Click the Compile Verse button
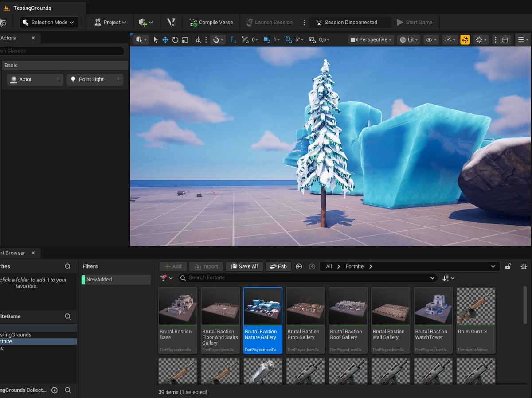 point(210,22)
